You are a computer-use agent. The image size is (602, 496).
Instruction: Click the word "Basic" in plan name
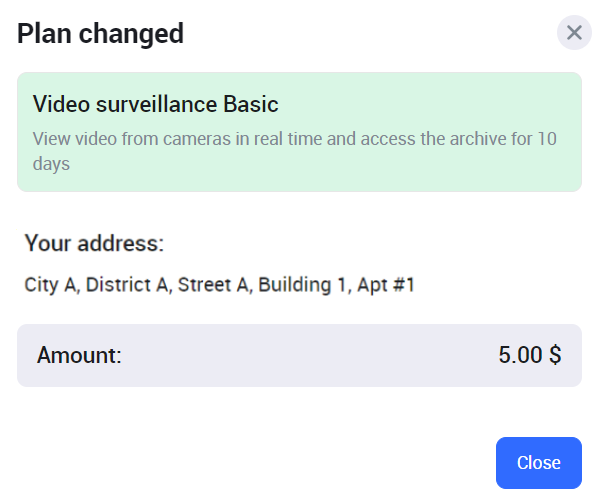click(251, 104)
